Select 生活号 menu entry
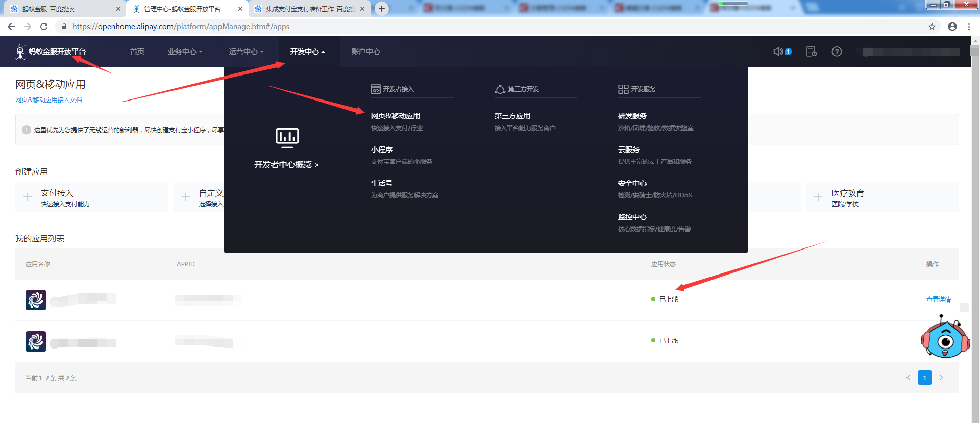This screenshot has height=423, width=980. click(382, 183)
